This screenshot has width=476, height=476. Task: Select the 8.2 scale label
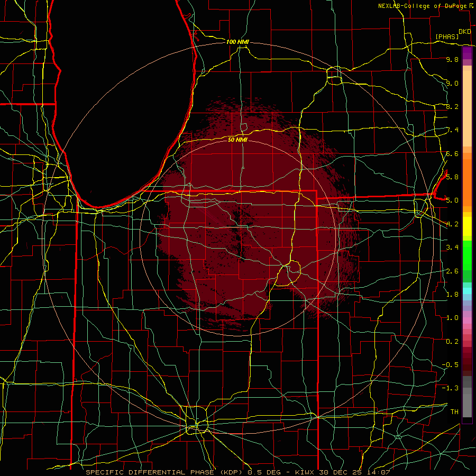click(x=452, y=106)
